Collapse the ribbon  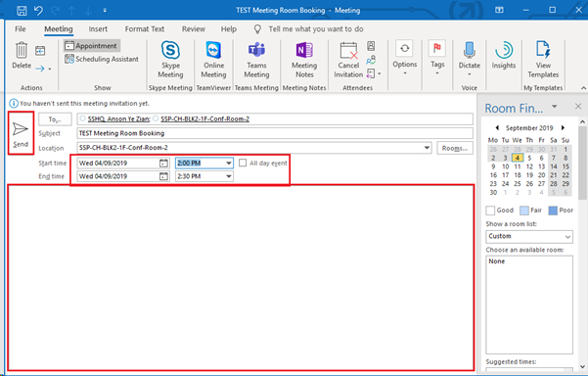coord(583,88)
